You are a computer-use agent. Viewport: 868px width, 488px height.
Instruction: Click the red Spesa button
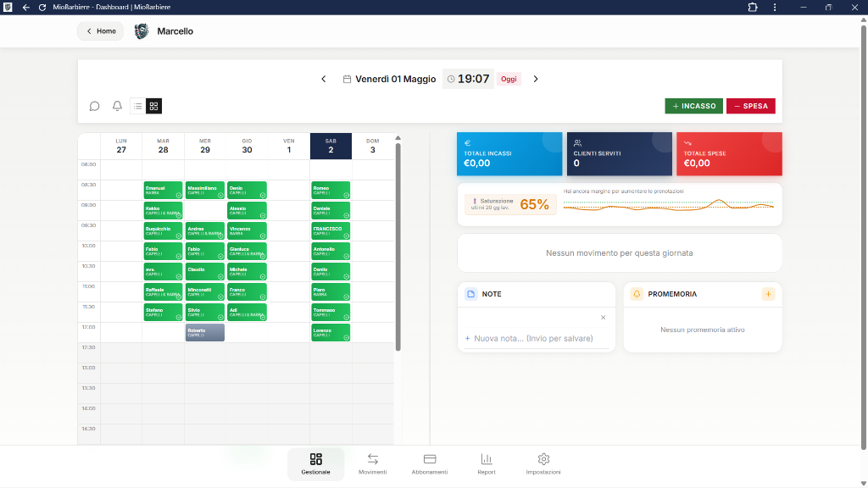(x=751, y=106)
